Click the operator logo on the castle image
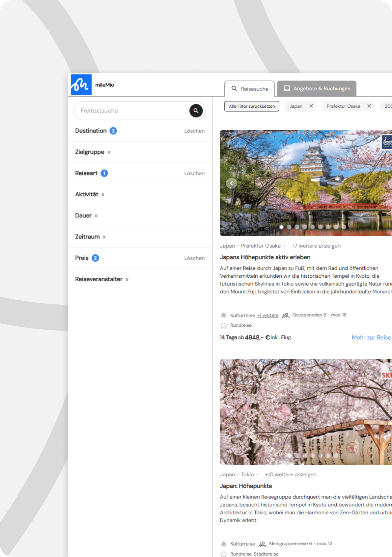392x557 pixels. click(x=387, y=142)
